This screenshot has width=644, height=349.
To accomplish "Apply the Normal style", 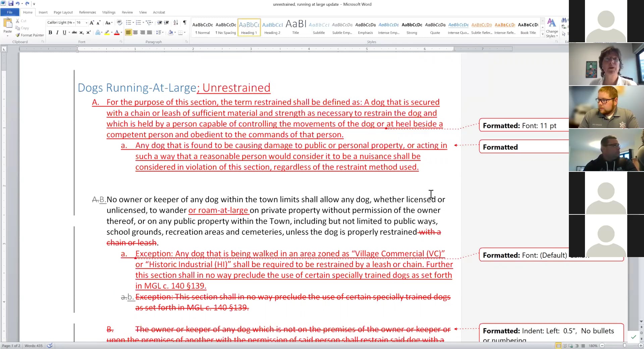I will [203, 28].
